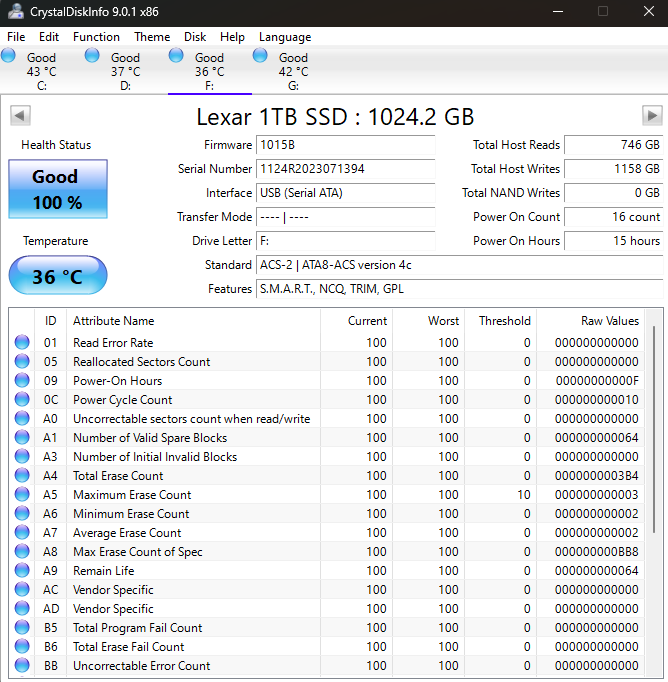Click the previous disk left arrow button
This screenshot has height=682, width=668.
click(19, 115)
